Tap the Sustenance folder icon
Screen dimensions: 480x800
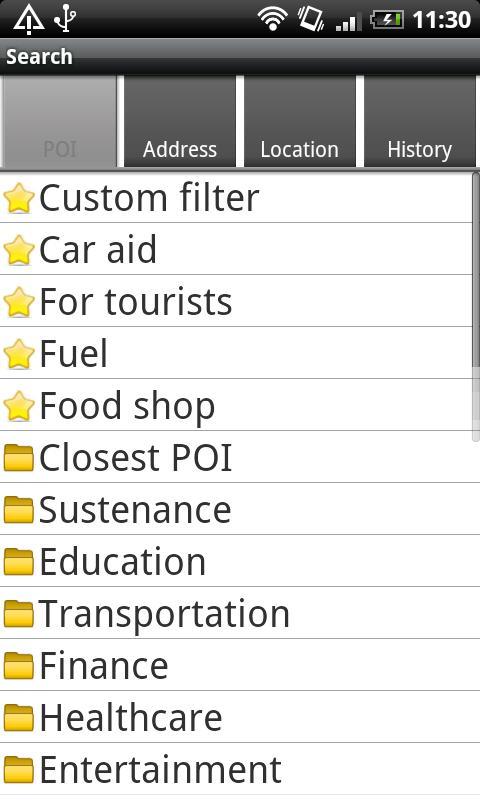tap(19, 509)
